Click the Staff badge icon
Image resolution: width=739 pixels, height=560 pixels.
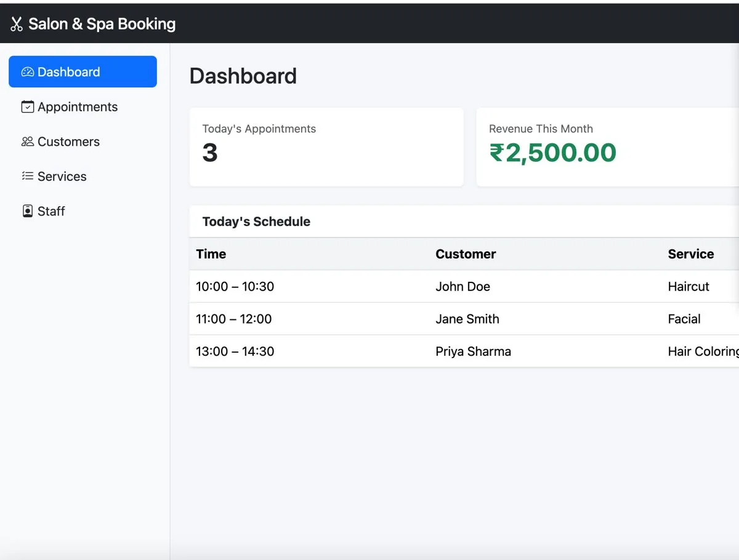(x=28, y=211)
